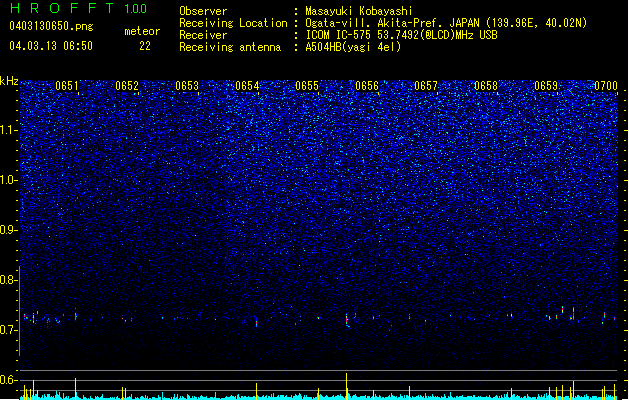This screenshot has height=400, width=629.
Task: Click the 0652 time marker
Action: coord(127,86)
